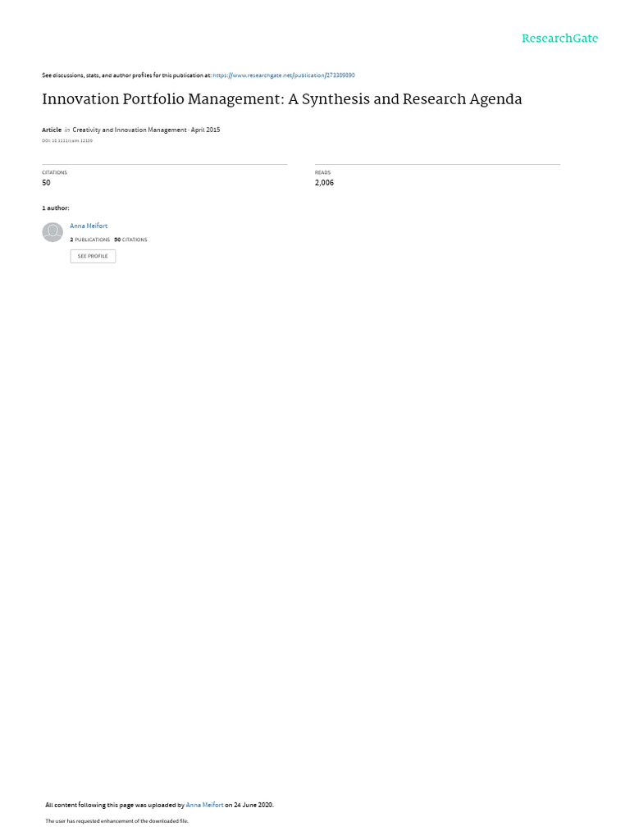Click the SEE PROFILE button
Image resolution: width=630 pixels, height=840 pixels.
93,256
